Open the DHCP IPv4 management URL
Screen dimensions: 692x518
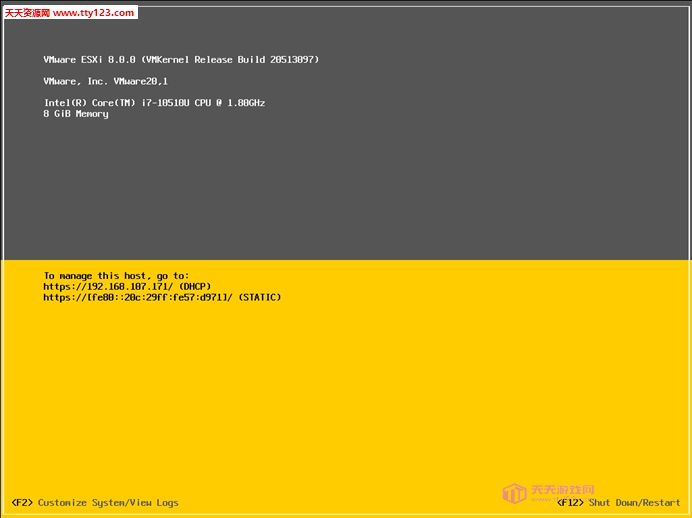[x=127, y=286]
